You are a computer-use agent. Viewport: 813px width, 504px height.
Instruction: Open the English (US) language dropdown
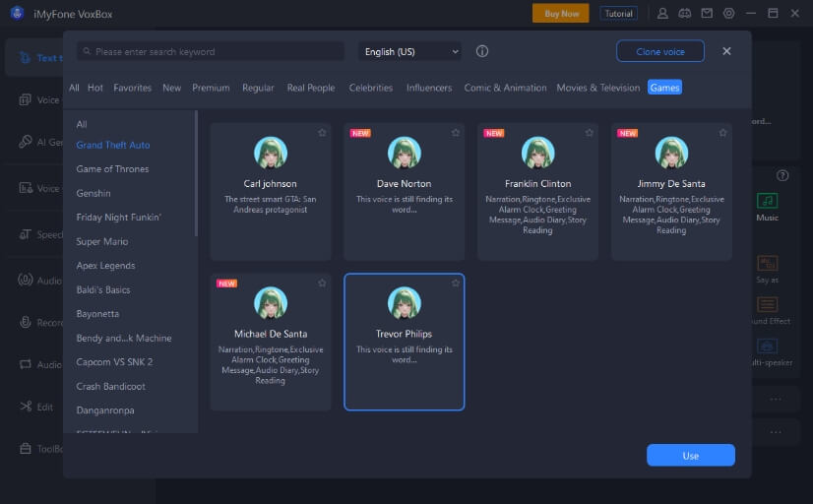409,51
